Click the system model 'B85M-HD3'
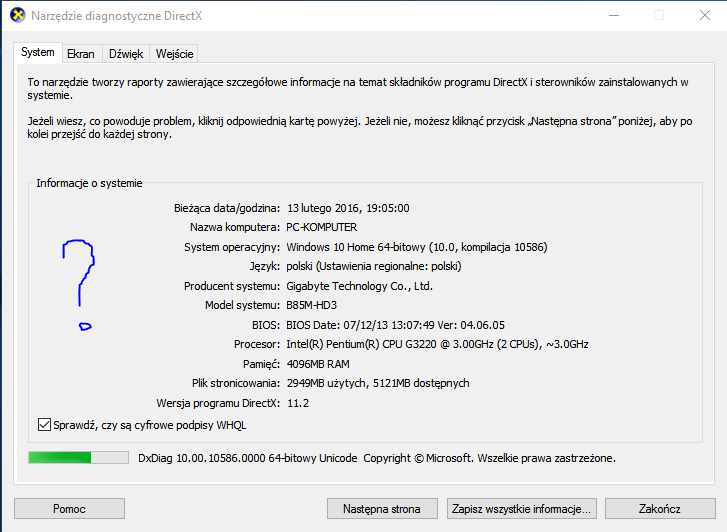Screen dimensions: 727x532 (312, 305)
